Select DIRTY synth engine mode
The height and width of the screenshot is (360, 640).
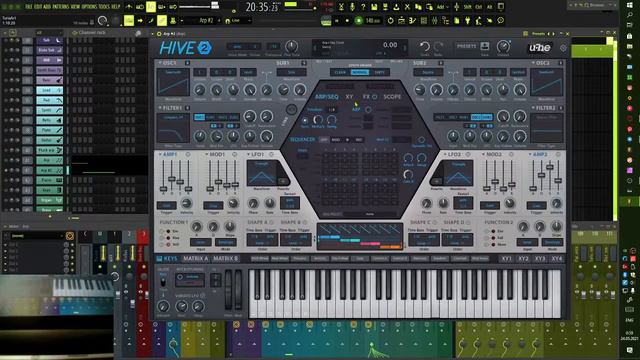click(380, 72)
